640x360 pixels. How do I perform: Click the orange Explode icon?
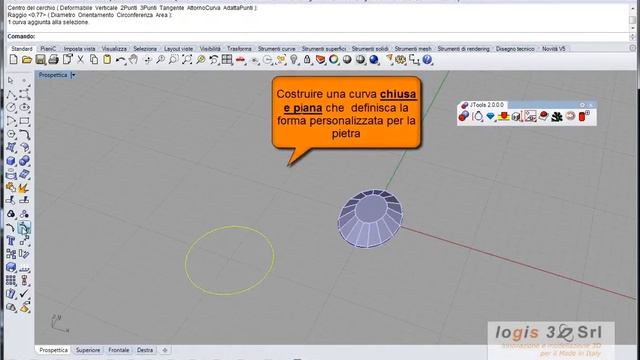(24, 188)
